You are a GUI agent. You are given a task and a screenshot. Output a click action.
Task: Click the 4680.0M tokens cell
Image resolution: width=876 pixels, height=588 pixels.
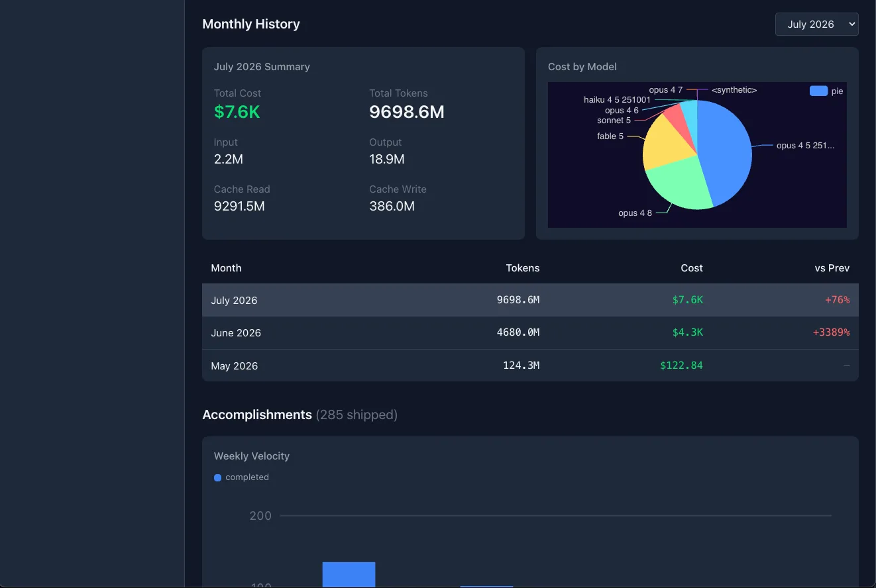[518, 332]
